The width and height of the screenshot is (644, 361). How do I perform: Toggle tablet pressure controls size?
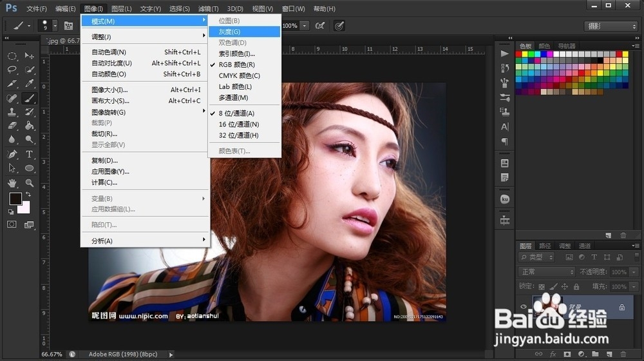pos(339,26)
